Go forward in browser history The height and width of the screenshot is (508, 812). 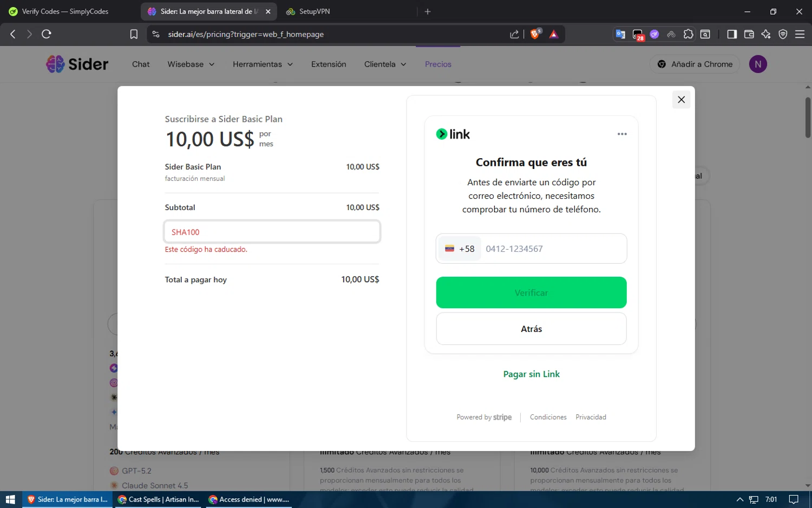tap(29, 34)
